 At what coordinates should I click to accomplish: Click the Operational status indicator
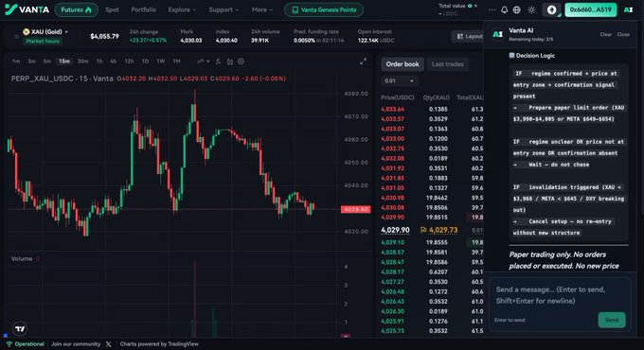(x=26, y=343)
